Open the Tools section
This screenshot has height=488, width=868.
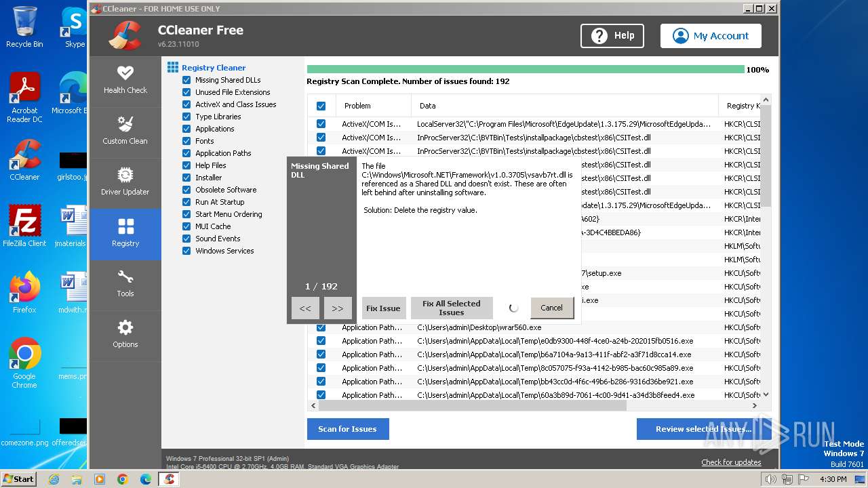[125, 285]
